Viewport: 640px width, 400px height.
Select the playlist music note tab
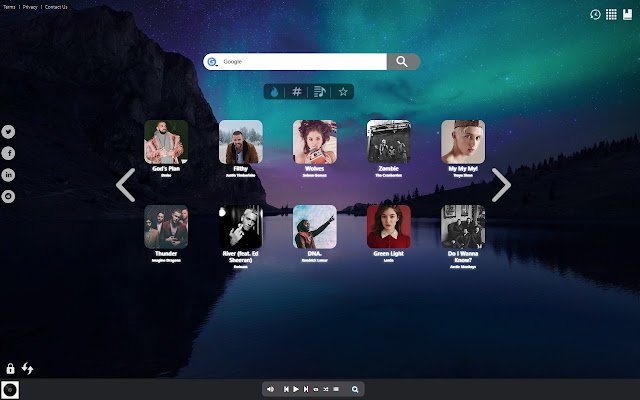tap(320, 92)
